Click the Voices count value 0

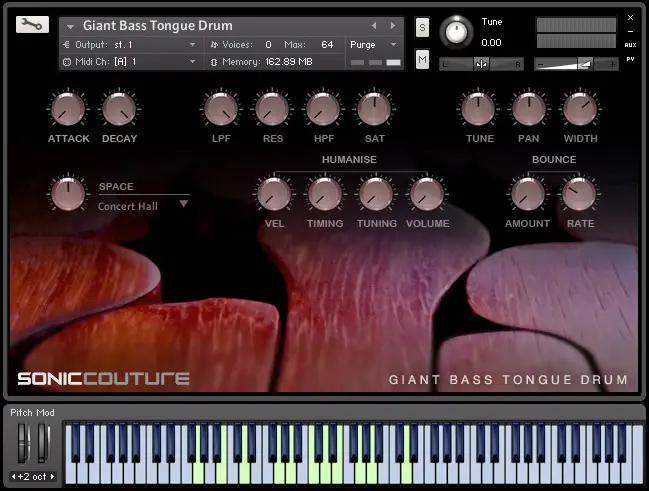tap(268, 44)
